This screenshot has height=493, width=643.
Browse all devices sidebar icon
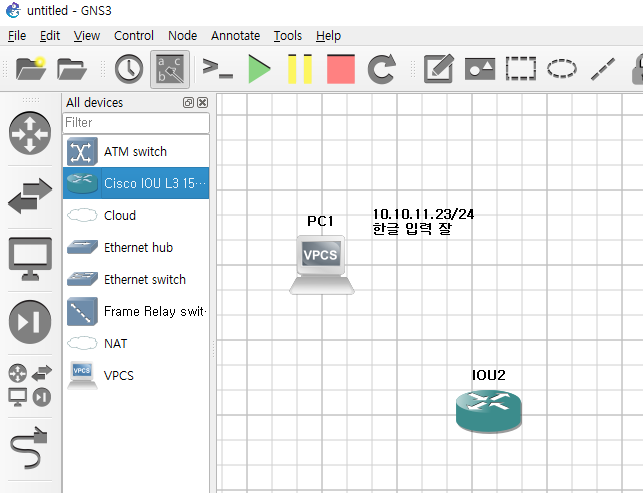(30, 386)
